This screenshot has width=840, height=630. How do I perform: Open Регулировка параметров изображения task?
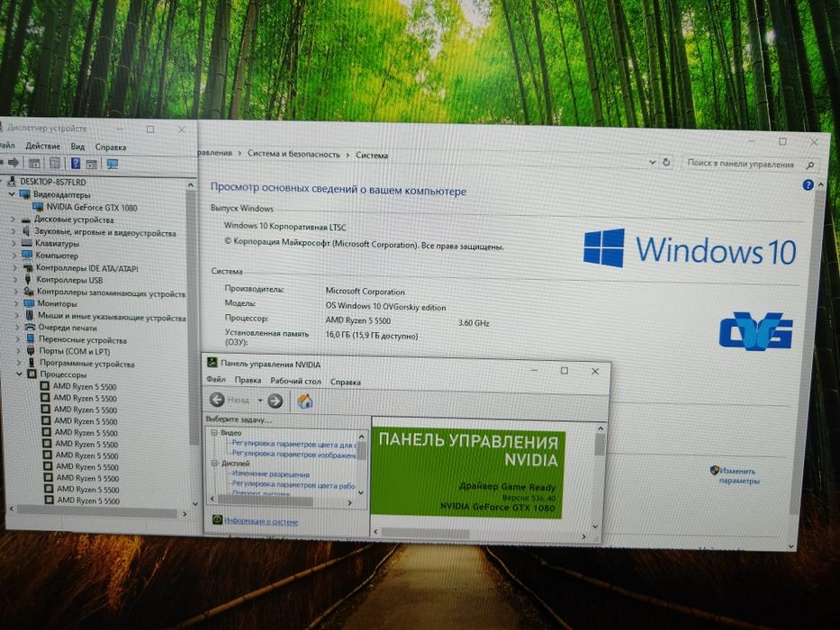294,454
